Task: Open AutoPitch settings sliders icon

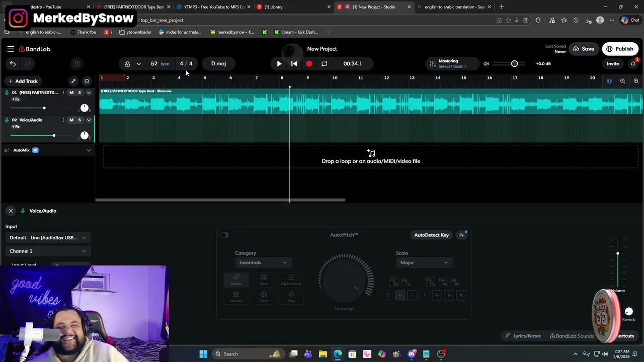Action: coord(461,235)
